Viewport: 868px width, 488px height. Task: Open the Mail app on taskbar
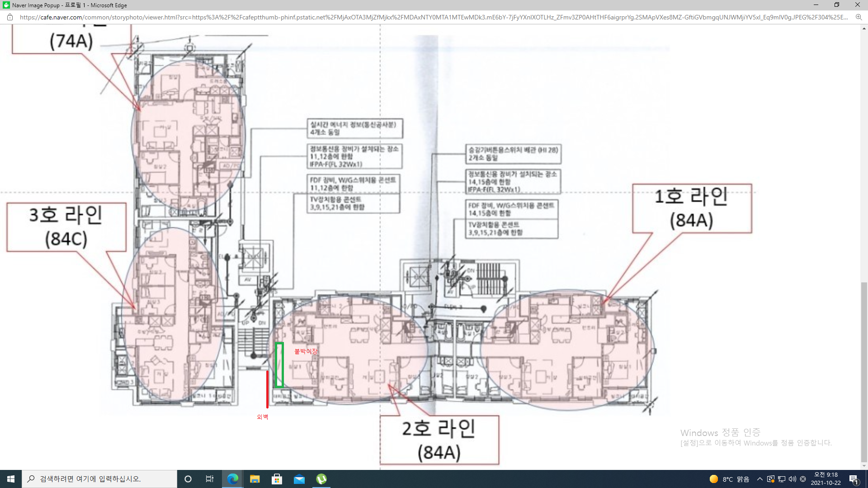click(299, 479)
